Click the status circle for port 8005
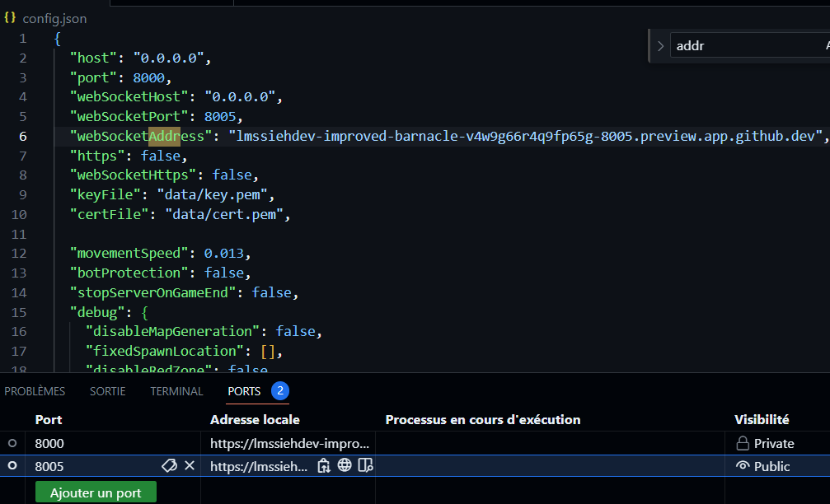This screenshot has height=504, width=830. point(12,466)
